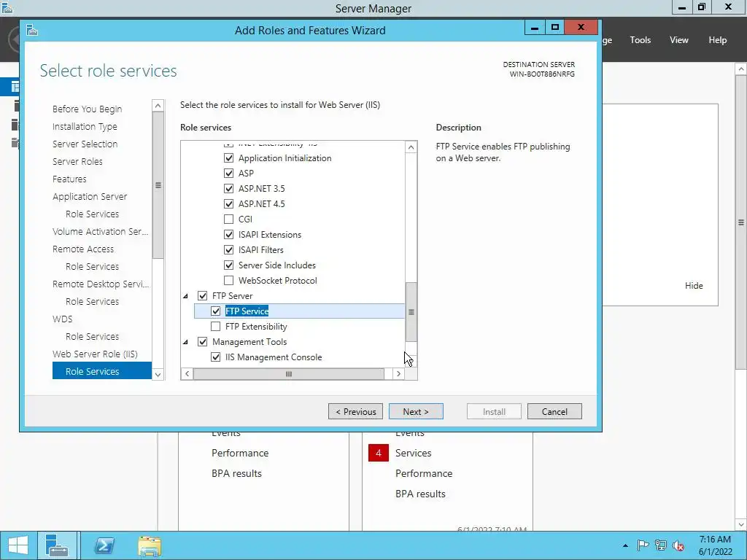The image size is (747, 560).
Task: Click the Previous button
Action: pyautogui.click(x=355, y=411)
